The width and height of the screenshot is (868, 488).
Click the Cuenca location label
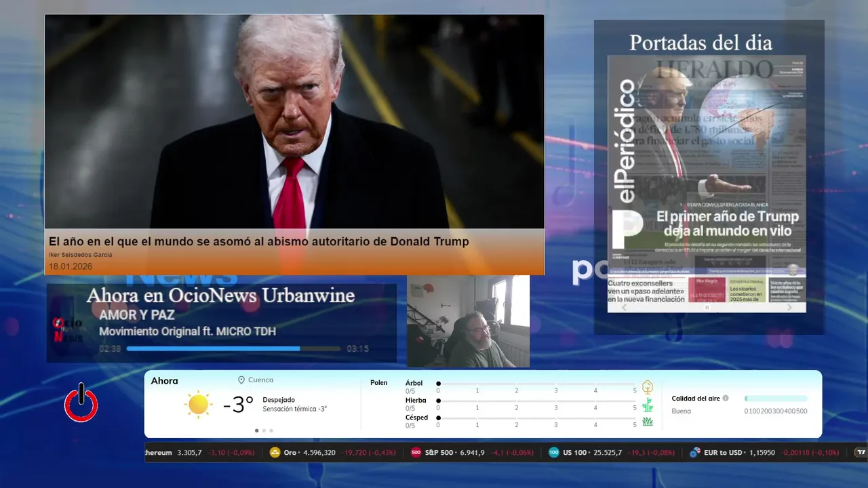[x=261, y=380]
